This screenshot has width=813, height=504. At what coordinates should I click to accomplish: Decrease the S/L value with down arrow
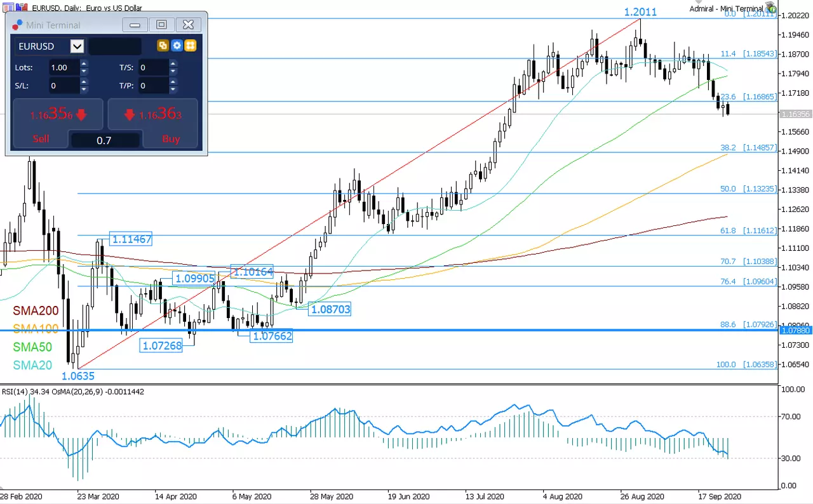(84, 90)
